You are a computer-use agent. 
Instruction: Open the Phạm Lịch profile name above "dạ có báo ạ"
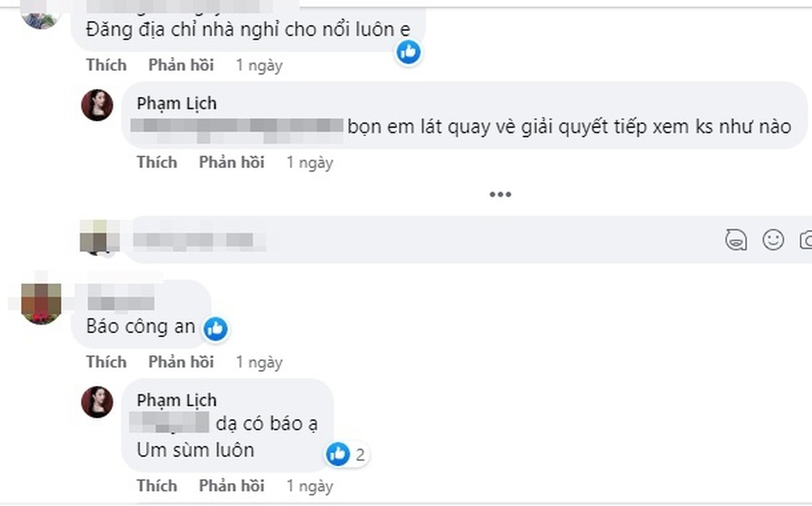tap(176, 400)
